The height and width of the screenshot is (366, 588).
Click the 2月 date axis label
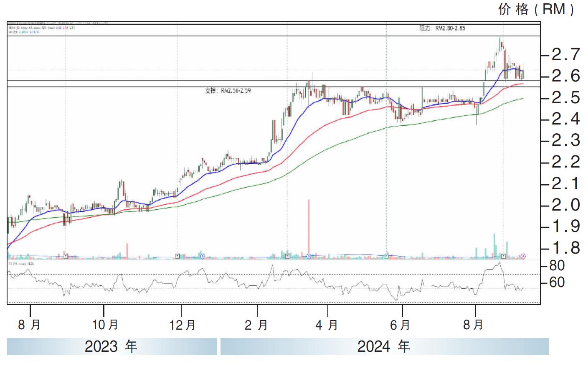point(256,324)
